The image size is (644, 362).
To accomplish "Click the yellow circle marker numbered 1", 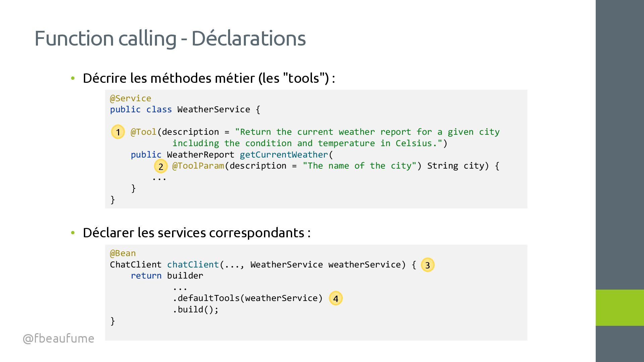I will coord(118,132).
